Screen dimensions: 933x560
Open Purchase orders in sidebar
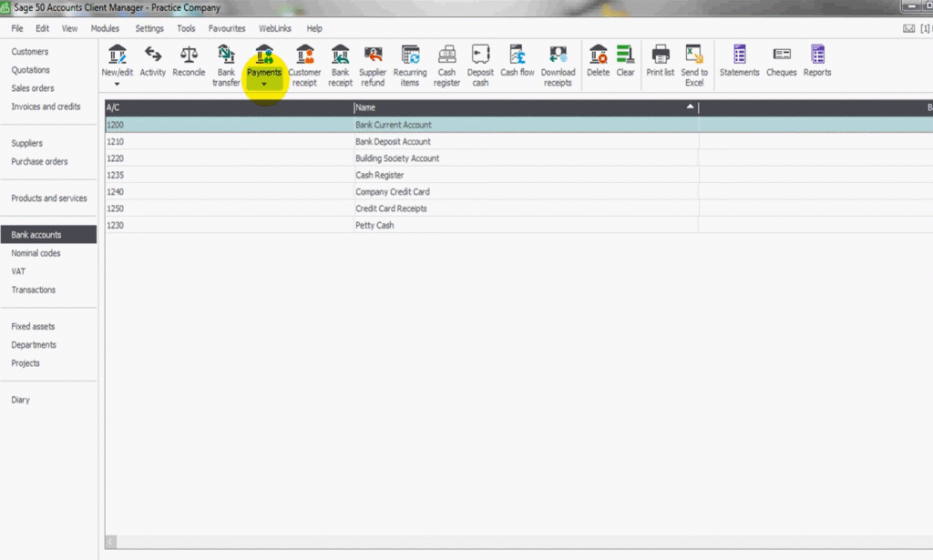point(39,162)
